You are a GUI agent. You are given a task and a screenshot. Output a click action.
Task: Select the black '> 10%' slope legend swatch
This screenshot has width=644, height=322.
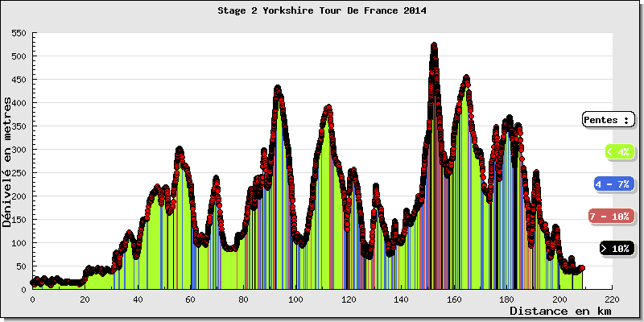point(617,248)
